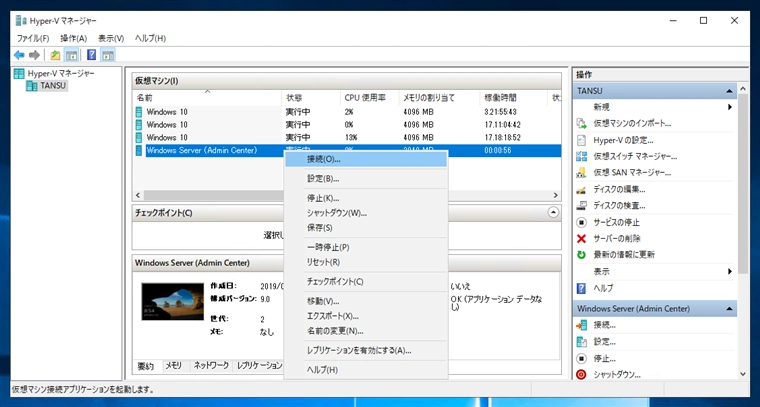Select the VM row with uptime 17.11:04:42

[x=347, y=125]
